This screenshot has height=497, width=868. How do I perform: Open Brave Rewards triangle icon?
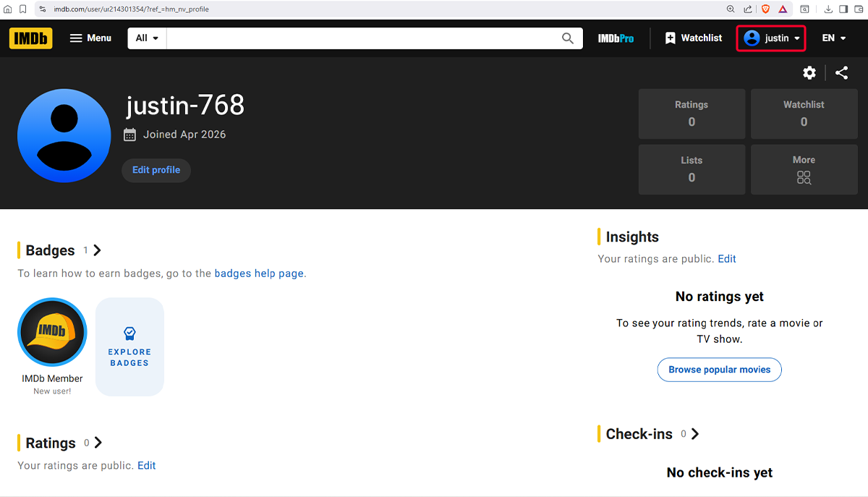(783, 9)
